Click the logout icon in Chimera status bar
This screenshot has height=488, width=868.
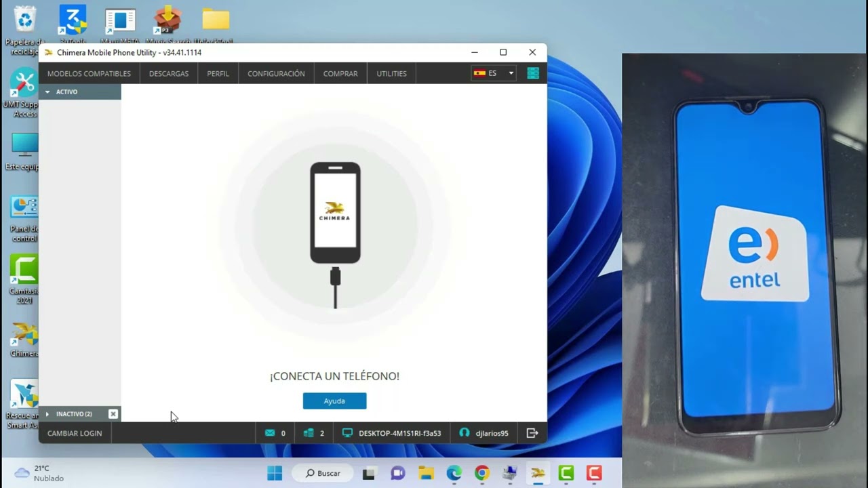tap(532, 433)
